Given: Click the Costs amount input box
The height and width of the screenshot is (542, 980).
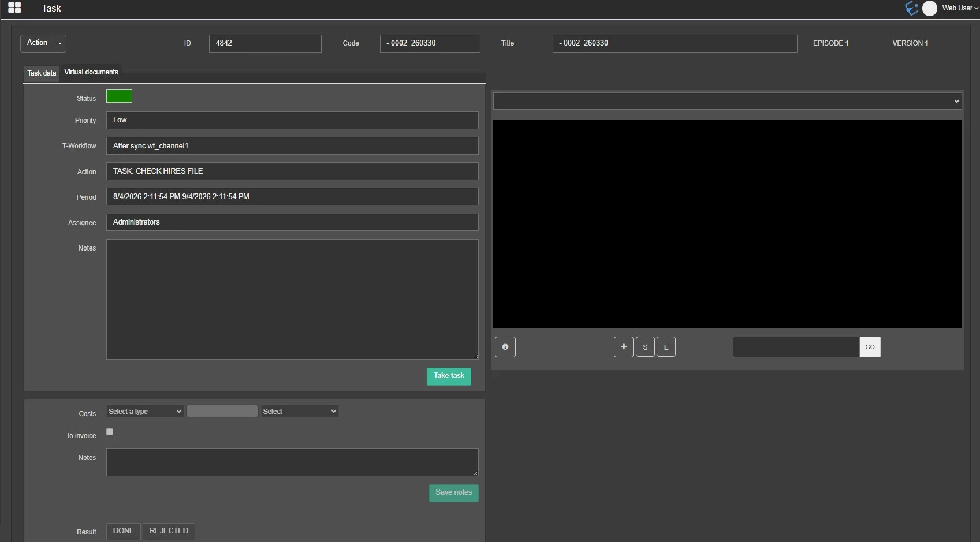Looking at the screenshot, I should tap(222, 411).
